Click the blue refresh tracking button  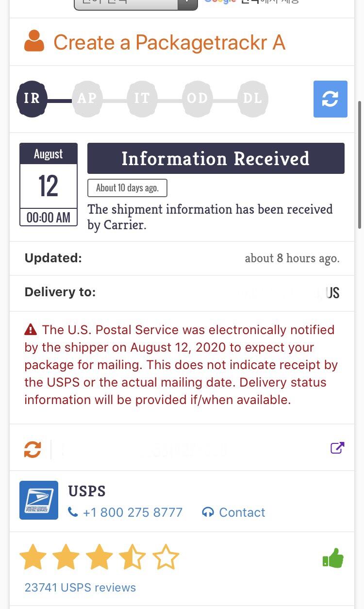coord(330,99)
